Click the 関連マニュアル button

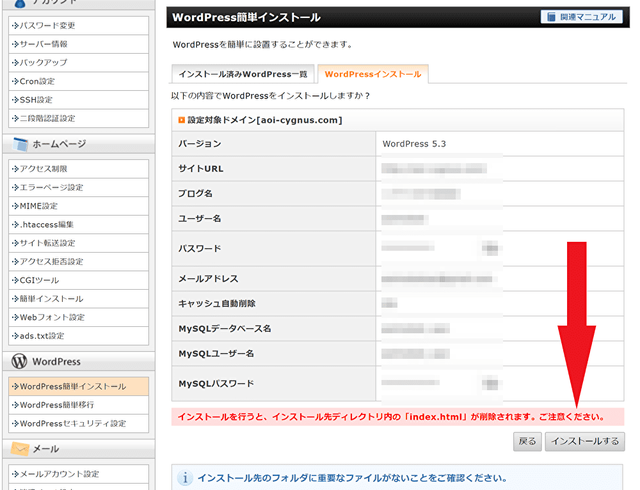[582, 17]
